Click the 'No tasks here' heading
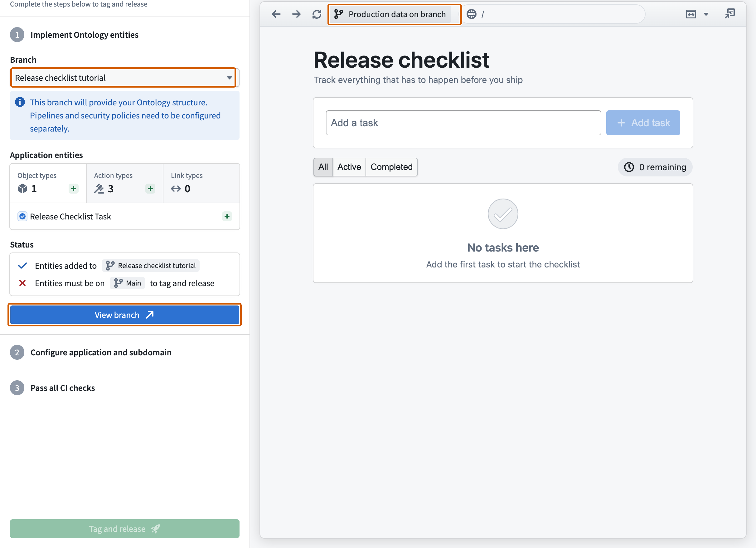The image size is (756, 548). 503,248
